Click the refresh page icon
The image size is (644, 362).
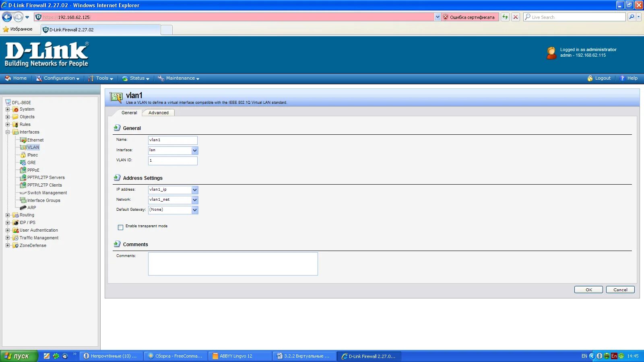pyautogui.click(x=505, y=17)
